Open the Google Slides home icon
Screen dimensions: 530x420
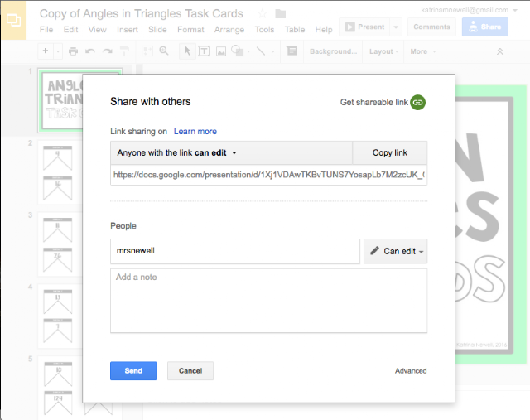click(x=13, y=20)
